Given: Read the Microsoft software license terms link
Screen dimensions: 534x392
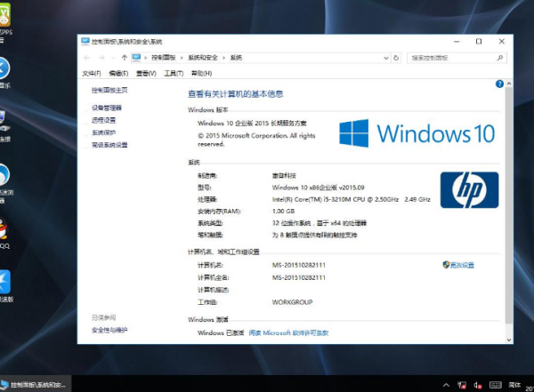Looking at the screenshot, I should [288, 332].
